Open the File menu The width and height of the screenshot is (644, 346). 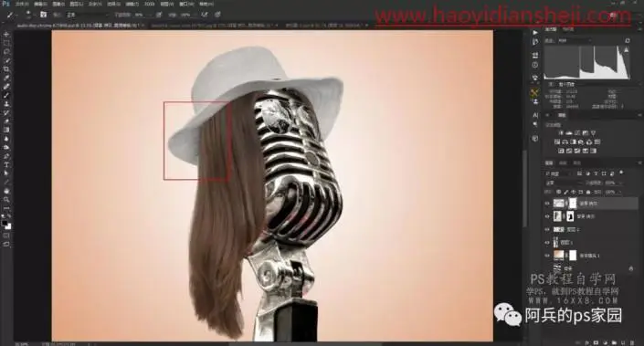pos(22,4)
